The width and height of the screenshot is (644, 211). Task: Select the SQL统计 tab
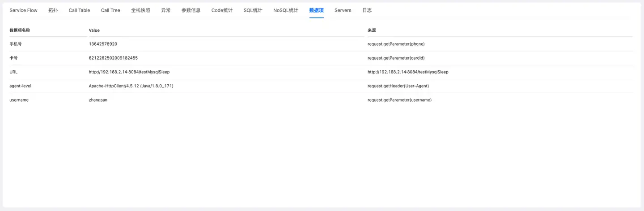253,10
